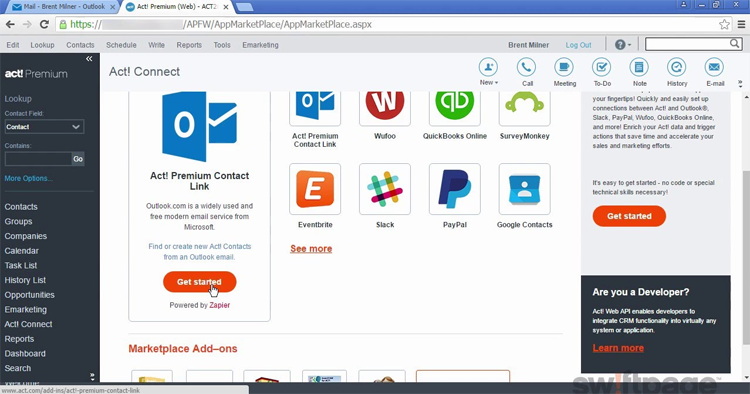Image resolution: width=750 pixels, height=394 pixels.
Task: Open Calendar in the sidebar
Action: (x=22, y=251)
